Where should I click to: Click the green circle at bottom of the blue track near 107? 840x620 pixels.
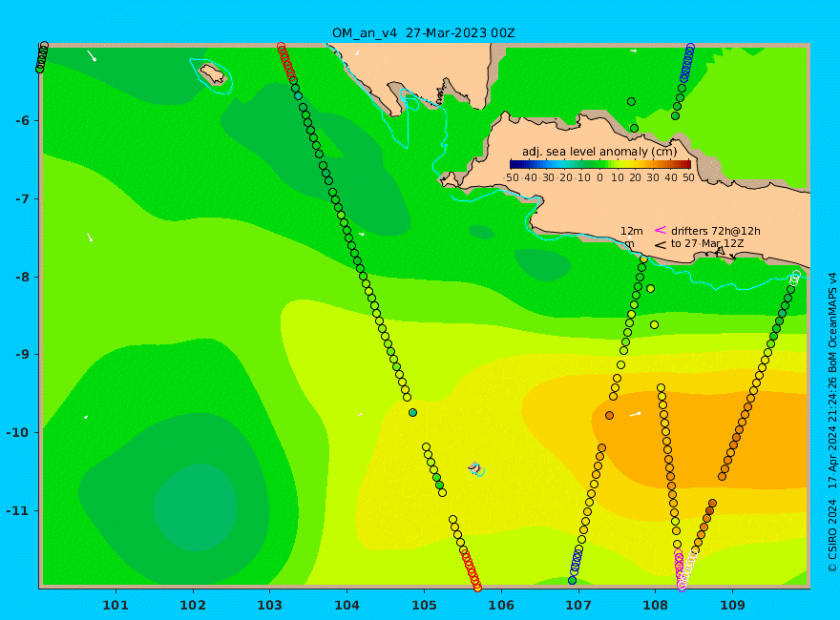tap(572, 580)
